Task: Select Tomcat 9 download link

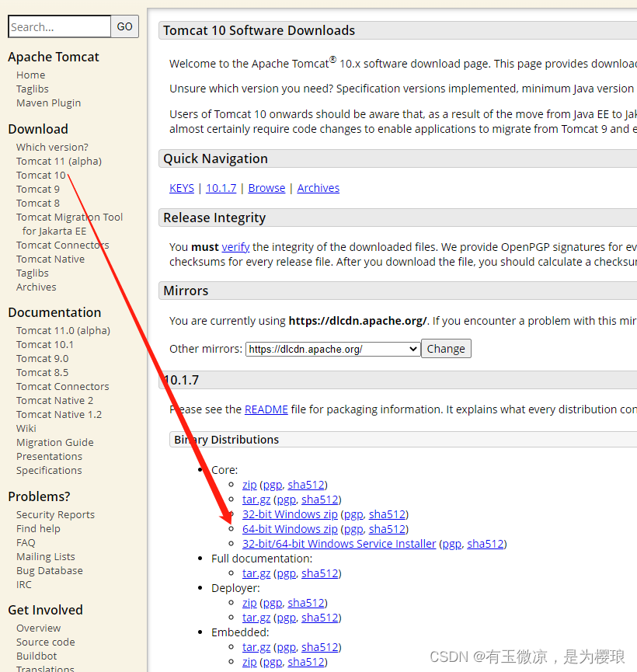Action: point(38,189)
